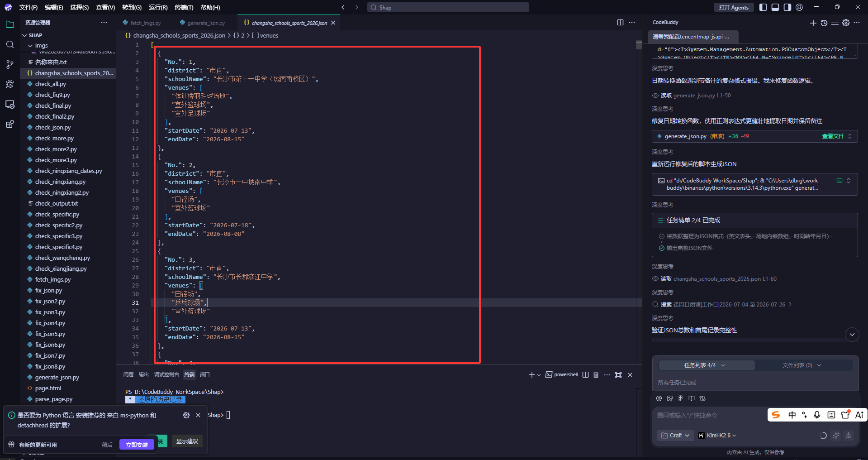
Task: Open the Source Control view
Action: click(x=10, y=64)
